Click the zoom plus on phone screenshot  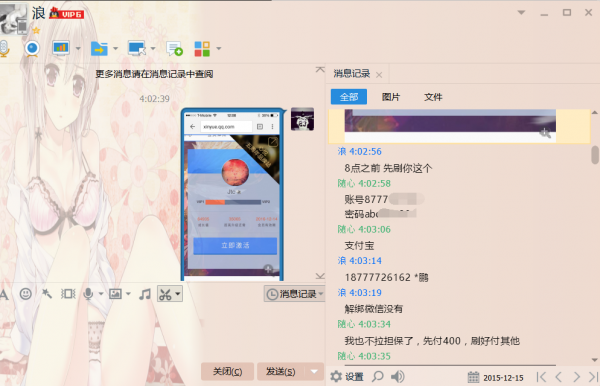(x=269, y=269)
